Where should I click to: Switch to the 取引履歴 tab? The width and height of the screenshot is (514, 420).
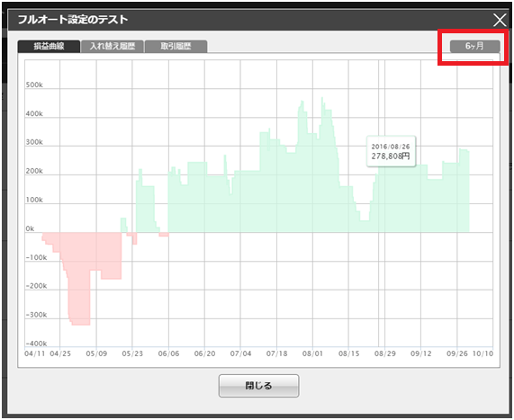[x=176, y=46]
